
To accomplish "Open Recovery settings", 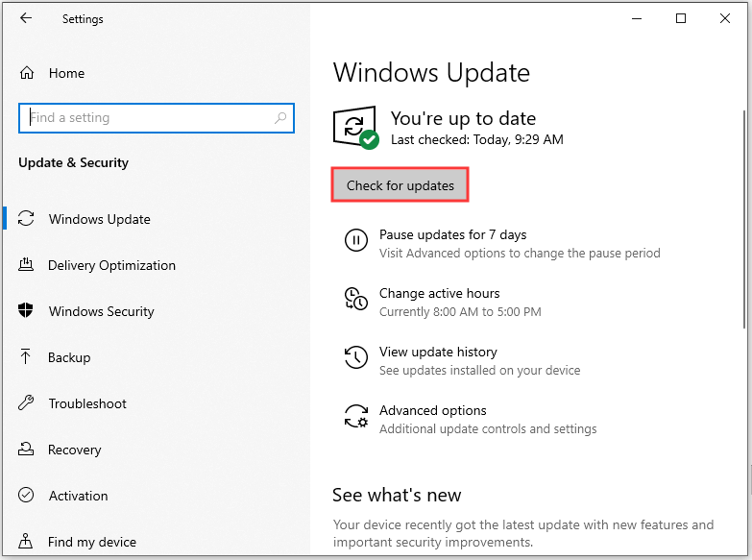I will coord(74,450).
